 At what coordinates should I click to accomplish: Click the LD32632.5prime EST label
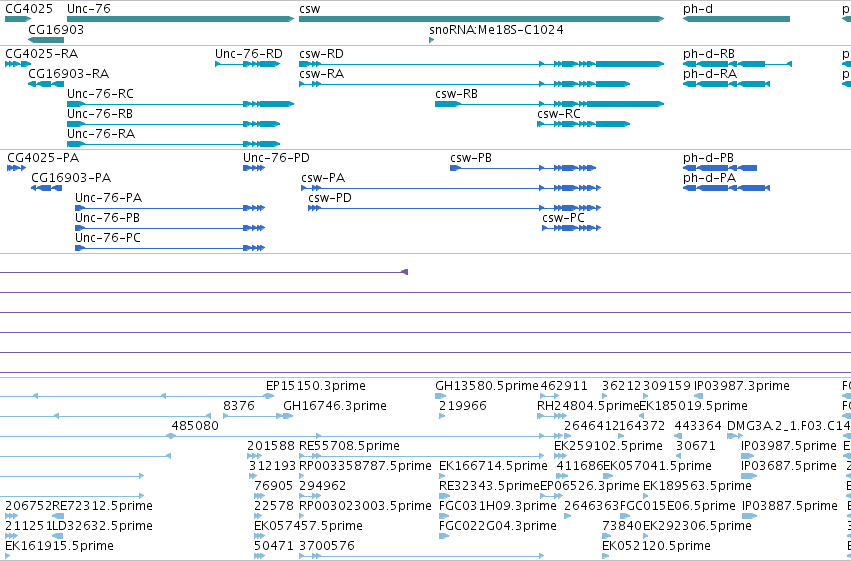(103, 526)
